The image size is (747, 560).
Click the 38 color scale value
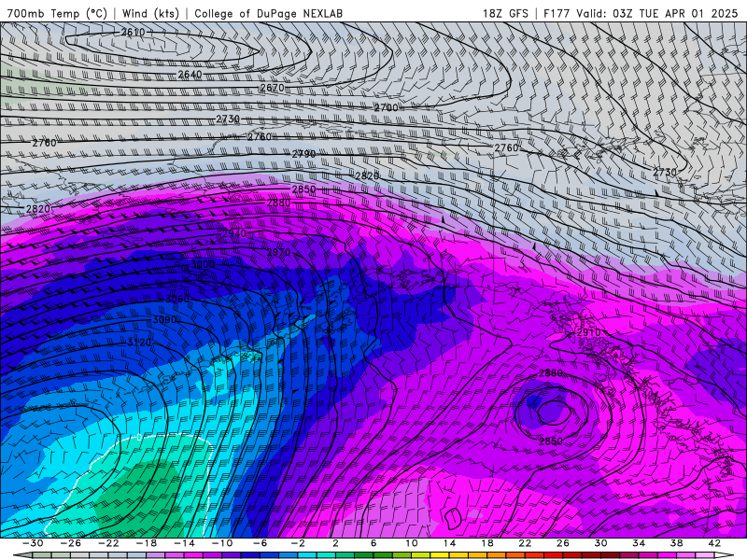676,543
